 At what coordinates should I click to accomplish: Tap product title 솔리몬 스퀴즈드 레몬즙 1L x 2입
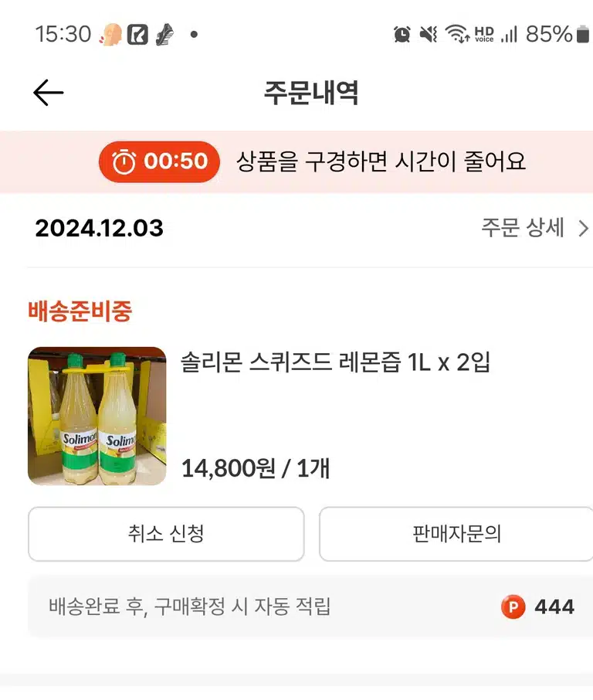335,362
